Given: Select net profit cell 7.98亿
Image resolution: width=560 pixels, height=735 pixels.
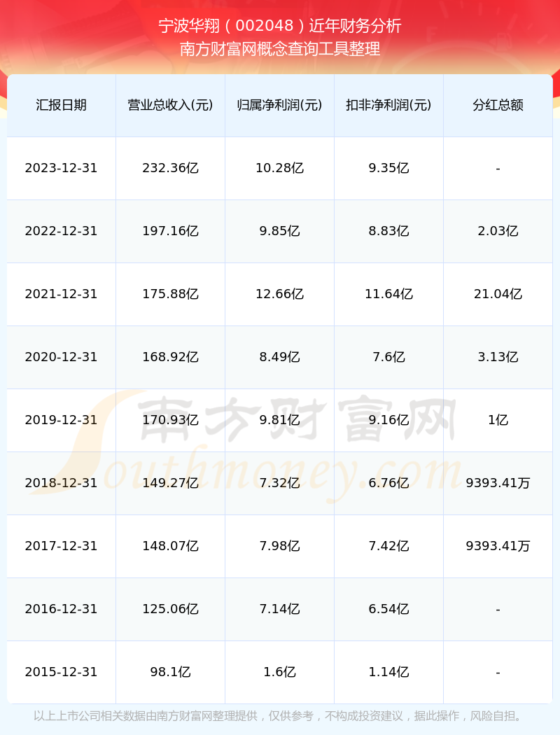Looking at the screenshot, I should pos(280,546).
